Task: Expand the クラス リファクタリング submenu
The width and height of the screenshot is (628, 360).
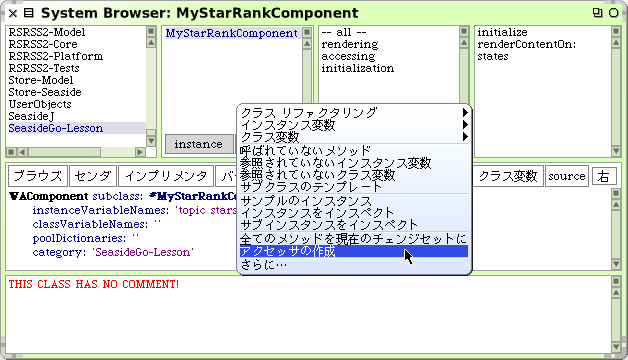Action: pos(465,112)
